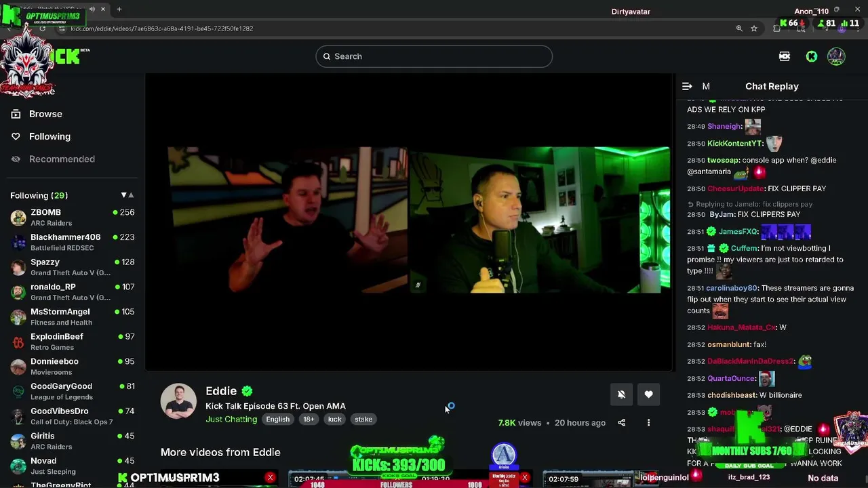Click JamesFXQ username in chat
The width and height of the screenshot is (868, 488).
pos(738,231)
